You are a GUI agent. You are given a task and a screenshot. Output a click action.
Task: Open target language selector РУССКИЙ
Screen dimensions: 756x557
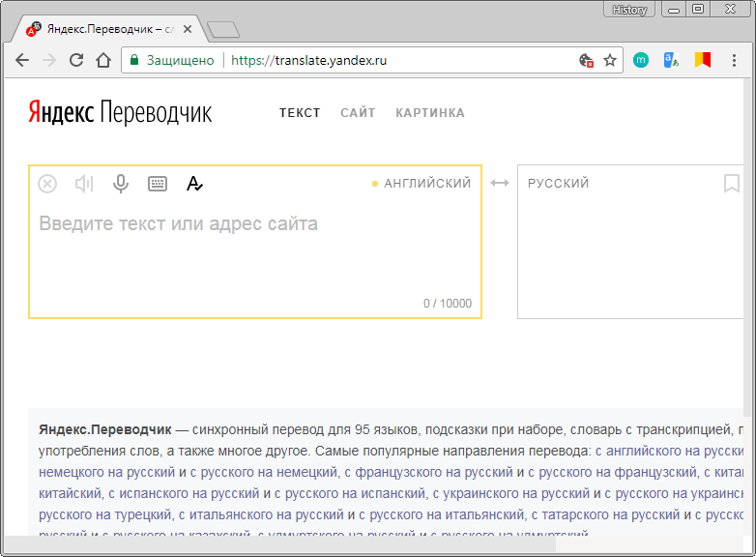[558, 184]
